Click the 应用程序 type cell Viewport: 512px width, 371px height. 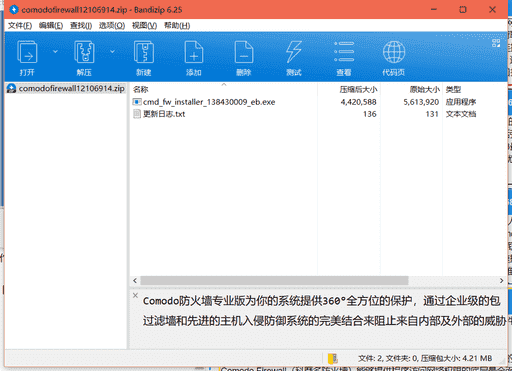coord(461,102)
